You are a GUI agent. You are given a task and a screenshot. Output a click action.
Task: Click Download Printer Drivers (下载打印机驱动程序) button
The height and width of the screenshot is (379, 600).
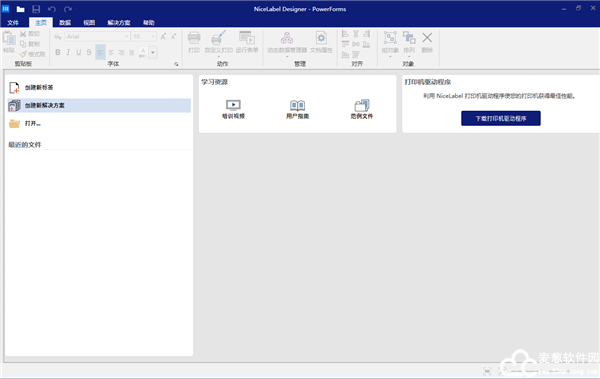501,118
